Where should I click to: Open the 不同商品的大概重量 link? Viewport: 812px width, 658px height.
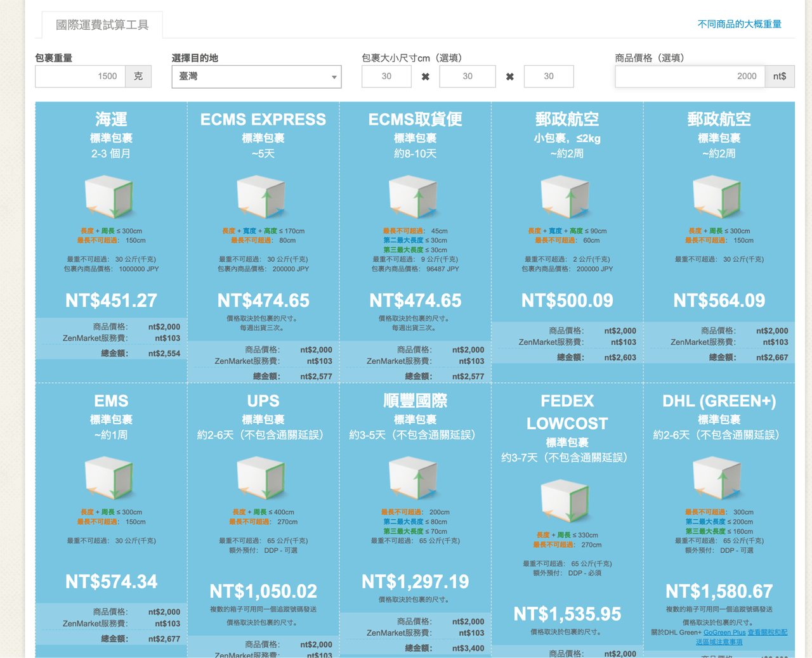pyautogui.click(x=739, y=24)
